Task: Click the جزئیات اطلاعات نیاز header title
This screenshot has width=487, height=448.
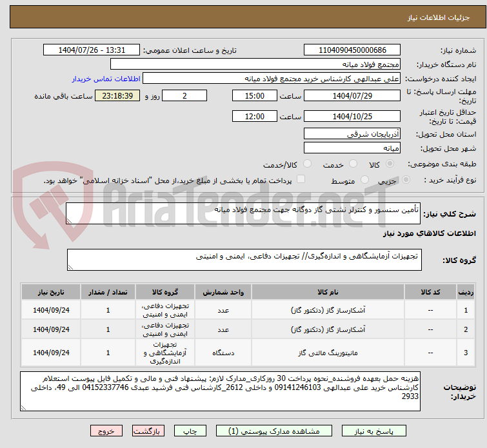Action: click(x=439, y=17)
